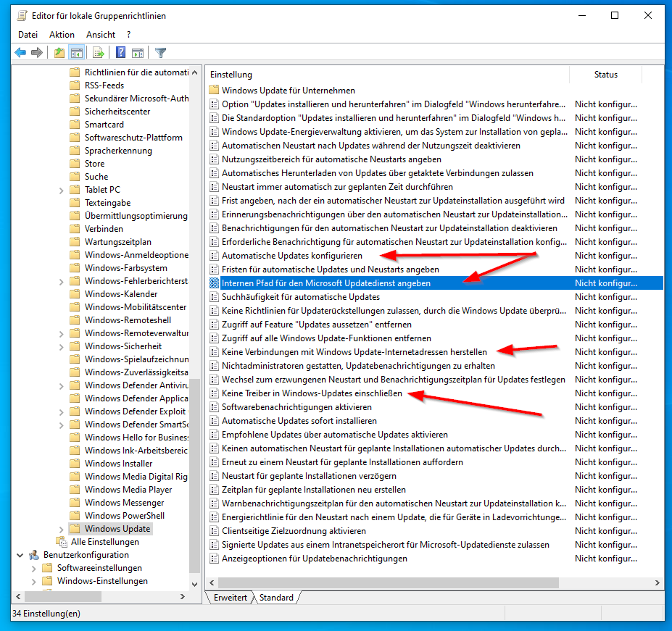
Task: Open Help via the question mark icon
Action: click(x=120, y=53)
